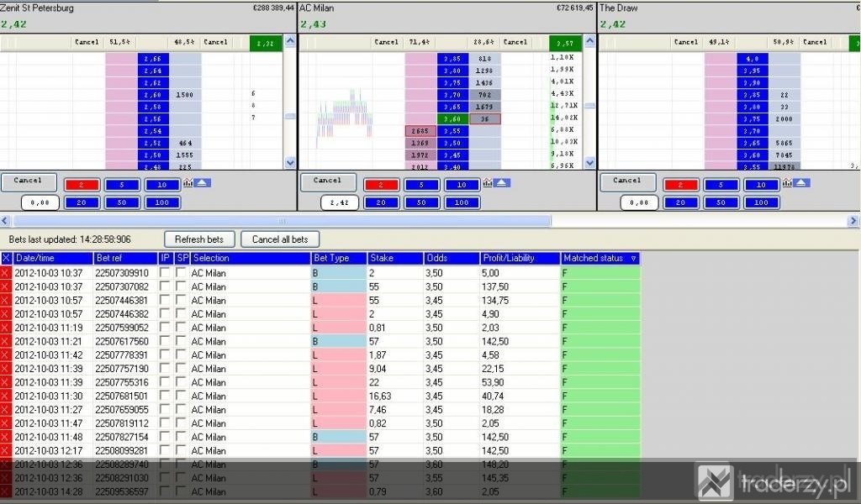Click 2665 back amount in AC Milan ladder
Image resolution: width=861 pixels, height=504 pixels.
[x=420, y=131]
